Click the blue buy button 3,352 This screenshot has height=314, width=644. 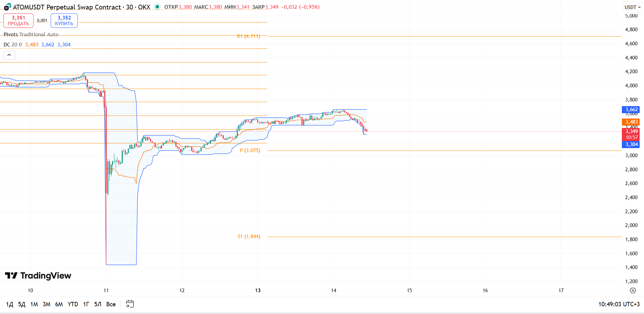(64, 20)
